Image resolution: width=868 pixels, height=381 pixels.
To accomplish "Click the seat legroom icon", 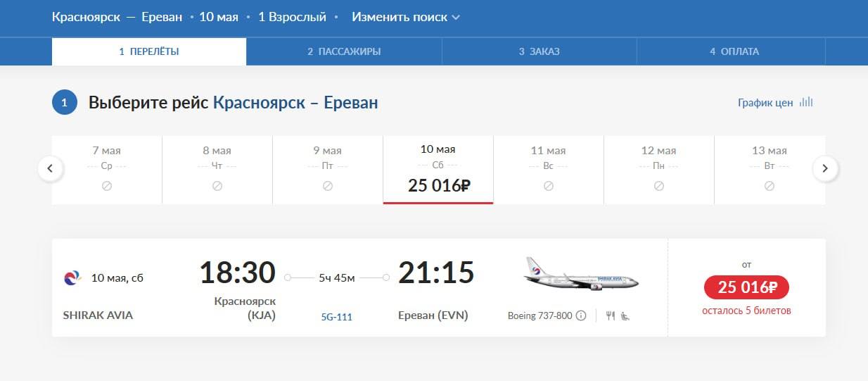I will pos(625,316).
